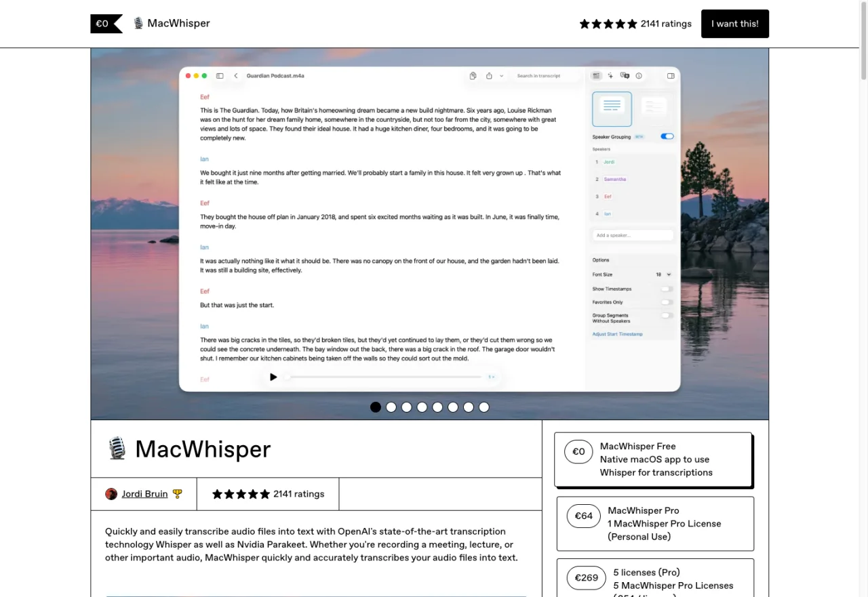
Task: Turn off Speaker Grouping switch
Action: tap(667, 136)
